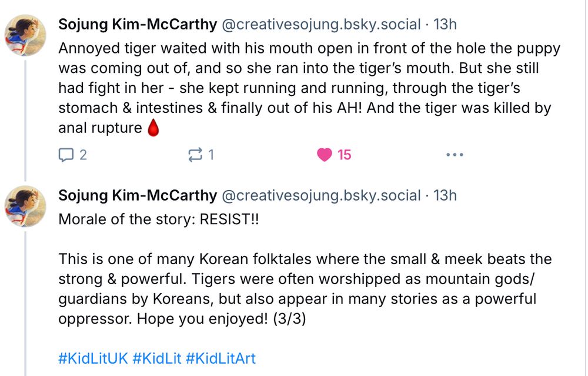
Task: Click the reply count number 2
Action: (83, 155)
